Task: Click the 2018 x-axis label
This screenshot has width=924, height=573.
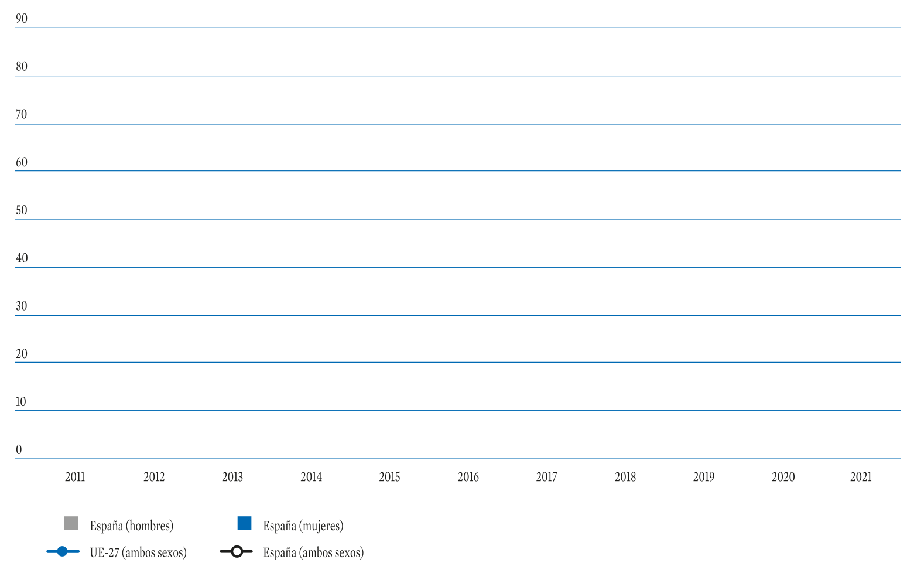Action: pos(625,477)
